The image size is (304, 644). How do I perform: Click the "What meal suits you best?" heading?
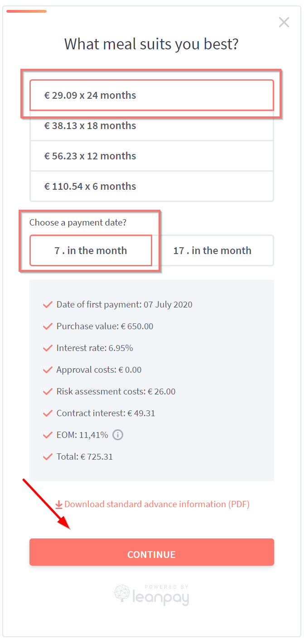pyautogui.click(x=151, y=44)
